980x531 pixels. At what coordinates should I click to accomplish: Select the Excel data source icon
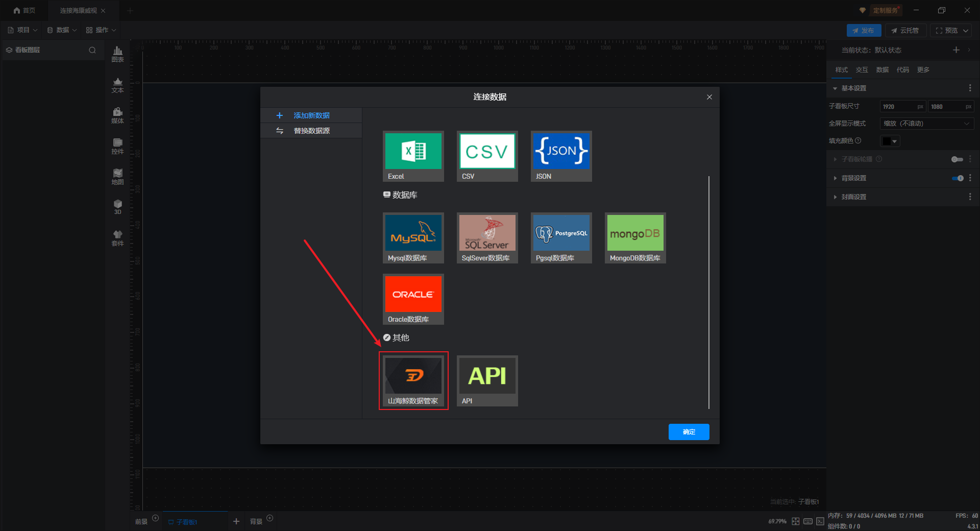point(413,156)
